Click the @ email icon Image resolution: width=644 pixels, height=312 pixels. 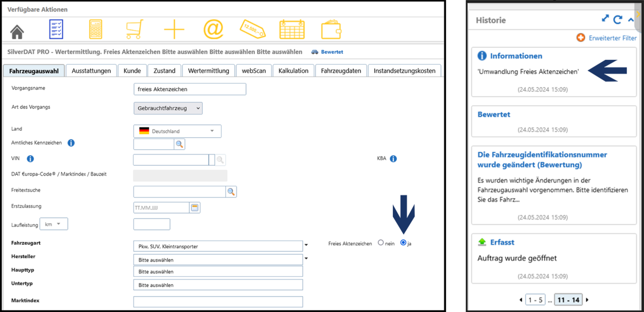pos(213,30)
